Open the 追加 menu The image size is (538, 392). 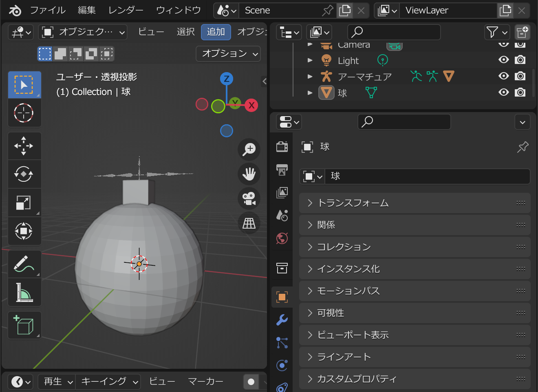pyautogui.click(x=216, y=32)
